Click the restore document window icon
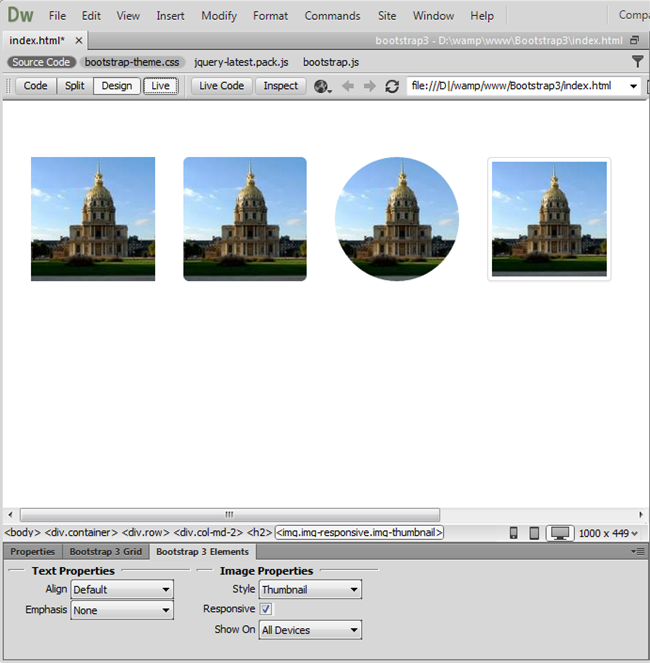The height and width of the screenshot is (663, 650). pyautogui.click(x=634, y=40)
